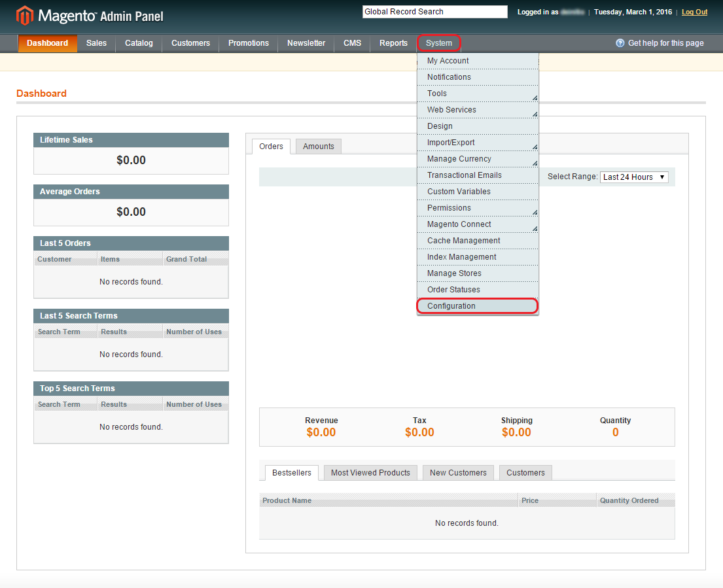Switch to the Bestsellers tab
This screenshot has width=723, height=588.
coord(292,473)
